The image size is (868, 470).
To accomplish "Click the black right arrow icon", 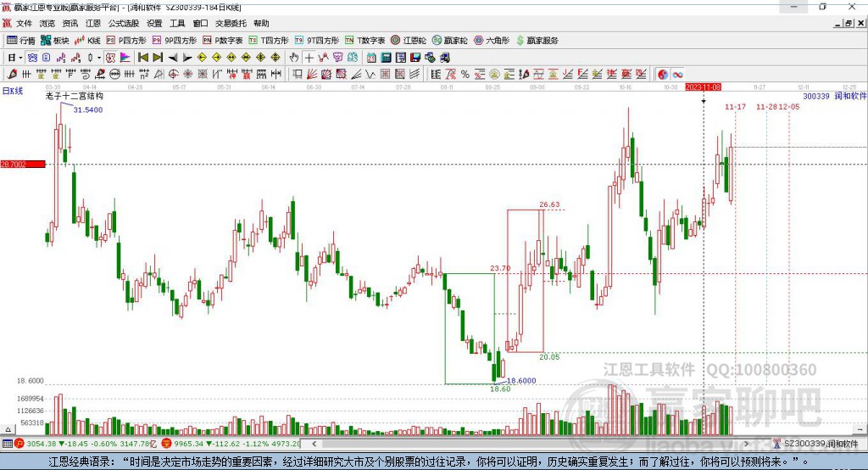I will click(187, 58).
